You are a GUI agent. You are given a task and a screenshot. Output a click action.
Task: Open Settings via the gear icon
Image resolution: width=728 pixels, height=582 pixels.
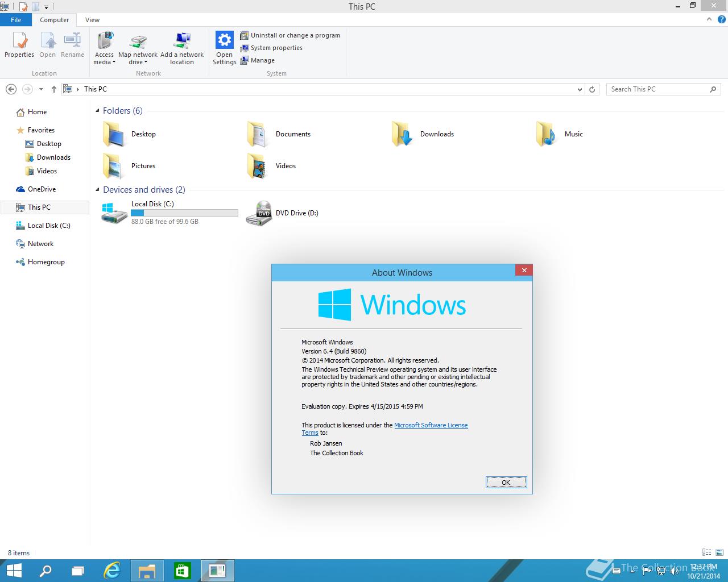pyautogui.click(x=225, y=40)
